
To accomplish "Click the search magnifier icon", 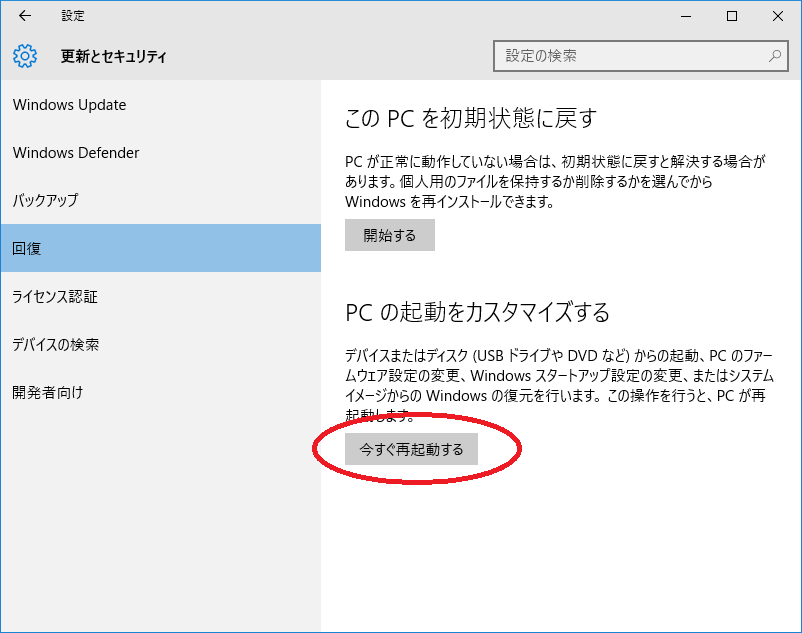I will (x=775, y=56).
